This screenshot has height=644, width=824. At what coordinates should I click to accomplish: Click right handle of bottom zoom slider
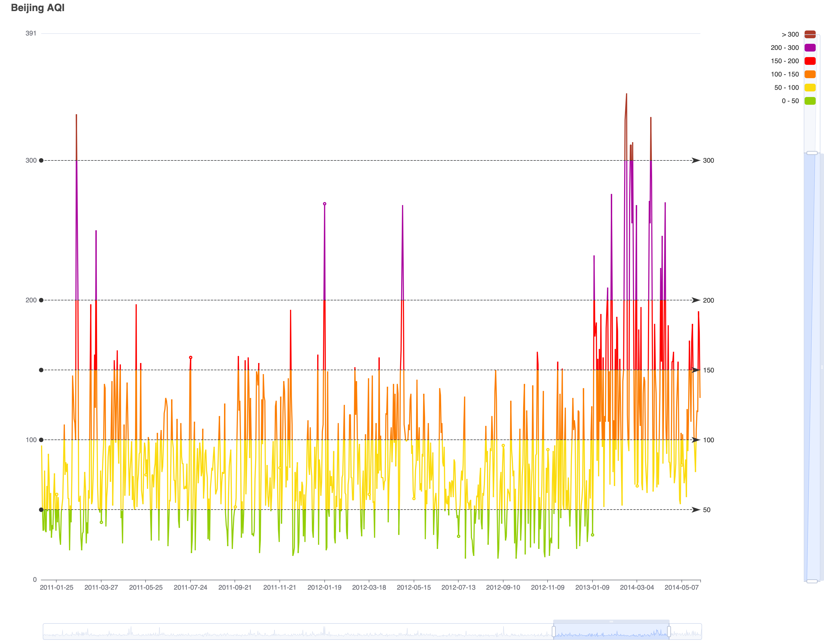(669, 631)
